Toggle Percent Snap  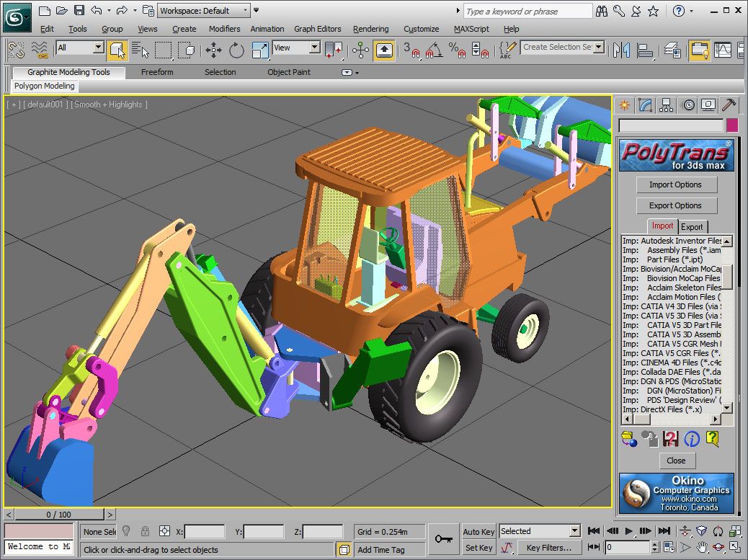(x=457, y=50)
